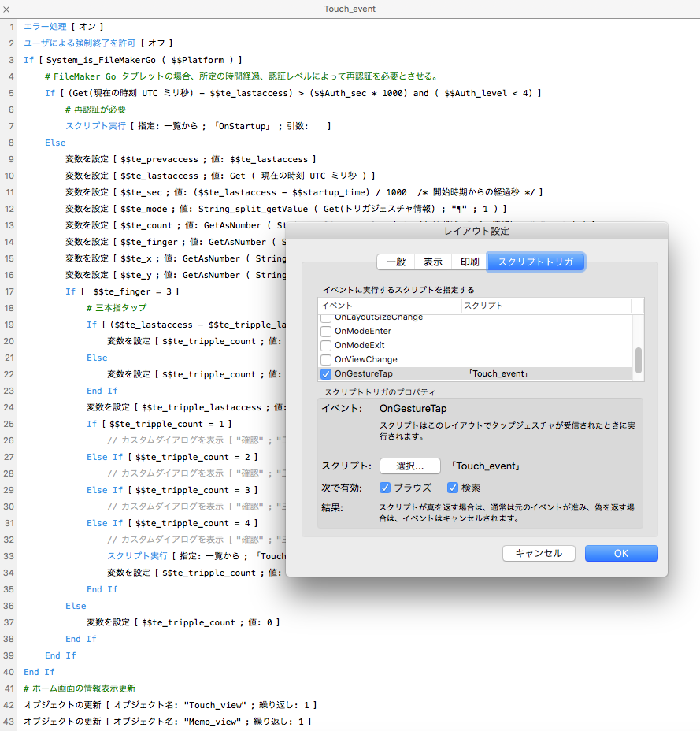This screenshot has width=700, height=731.
Task: Switch to the 一般 tab
Action: coord(396,262)
